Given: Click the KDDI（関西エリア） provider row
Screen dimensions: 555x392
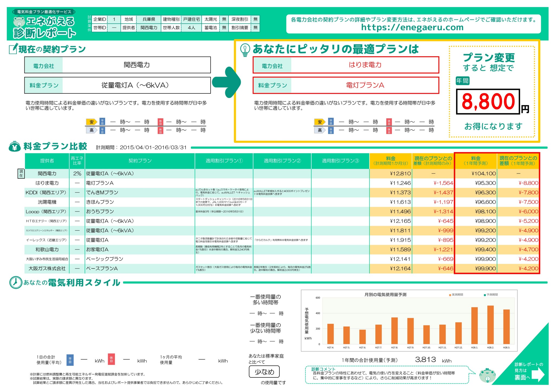Looking at the screenshot, I should 282,192.
